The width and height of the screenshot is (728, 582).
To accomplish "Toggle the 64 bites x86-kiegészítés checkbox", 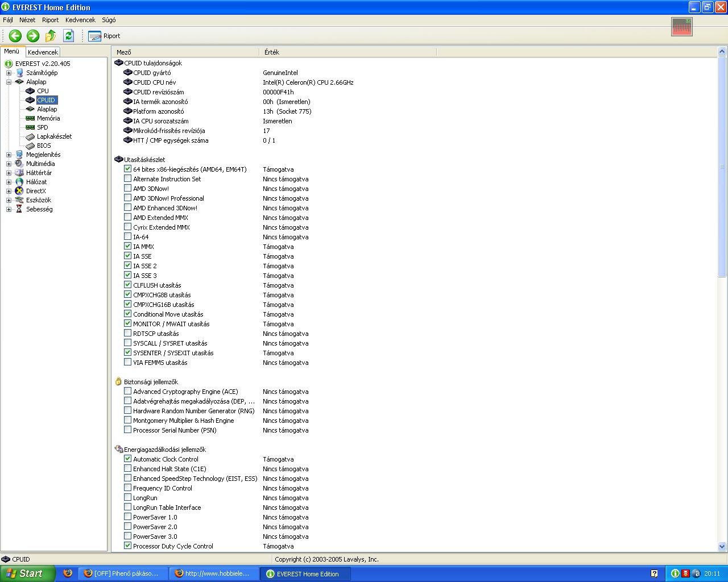I will [x=127, y=169].
